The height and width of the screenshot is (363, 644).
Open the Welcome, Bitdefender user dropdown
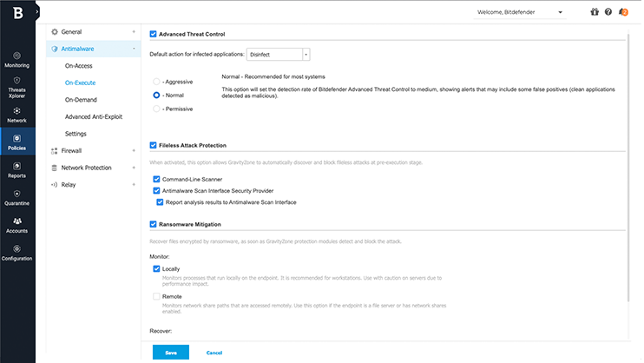coord(519,12)
